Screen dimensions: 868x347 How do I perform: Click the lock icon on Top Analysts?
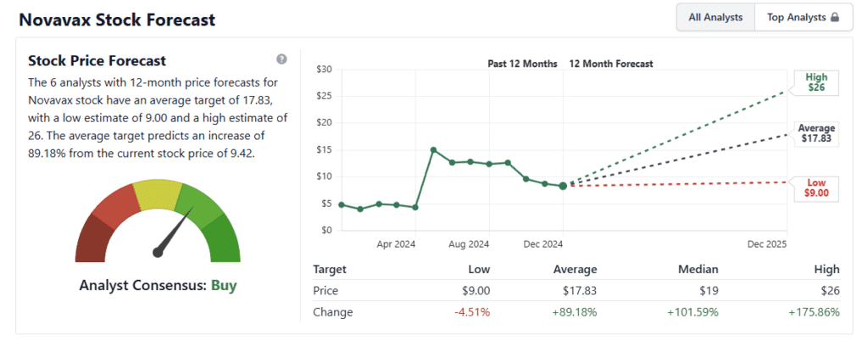(x=834, y=17)
